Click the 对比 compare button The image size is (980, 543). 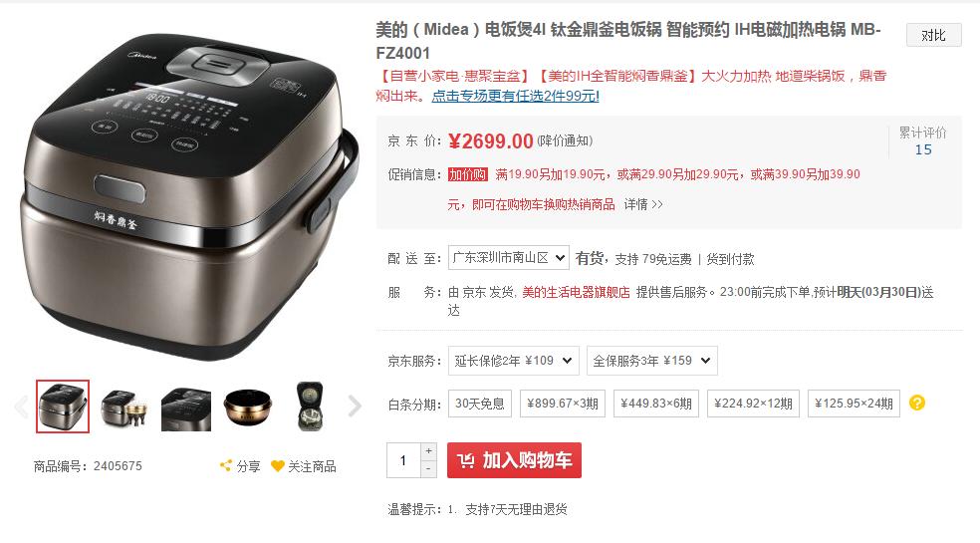pyautogui.click(x=934, y=35)
